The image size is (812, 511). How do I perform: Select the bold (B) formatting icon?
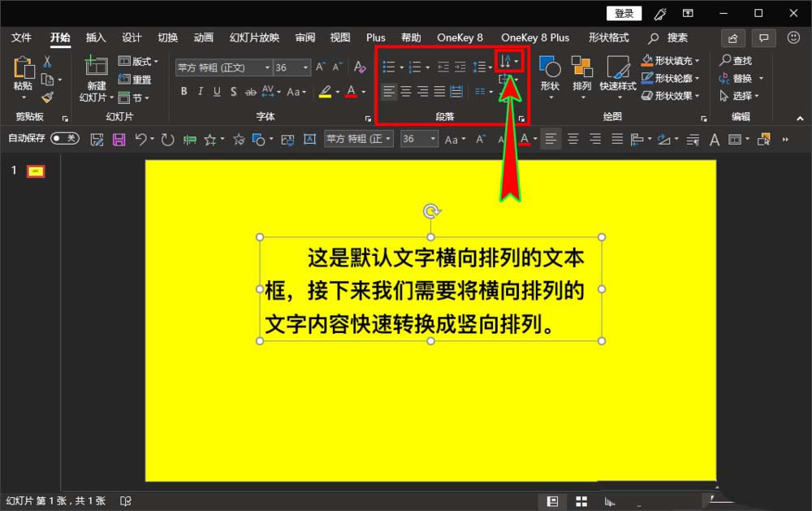pos(183,91)
